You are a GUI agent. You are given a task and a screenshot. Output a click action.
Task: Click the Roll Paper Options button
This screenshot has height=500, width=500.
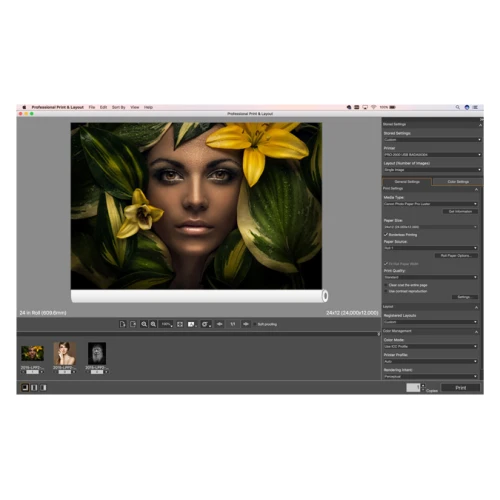456,256
